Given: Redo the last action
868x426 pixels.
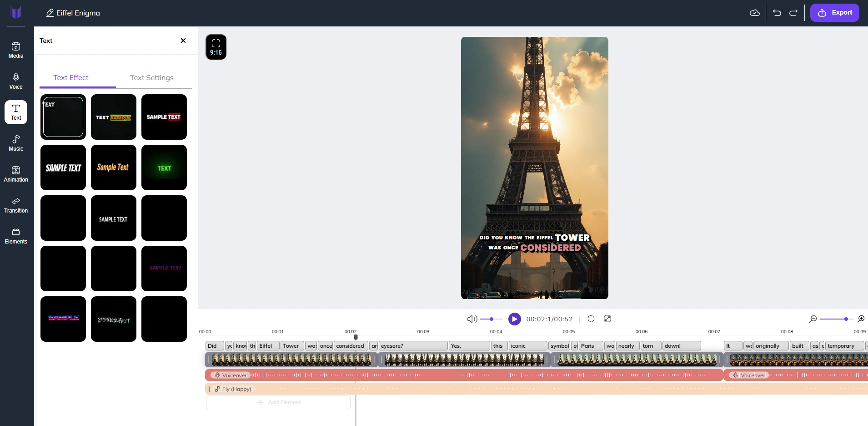Looking at the screenshot, I should point(793,13).
